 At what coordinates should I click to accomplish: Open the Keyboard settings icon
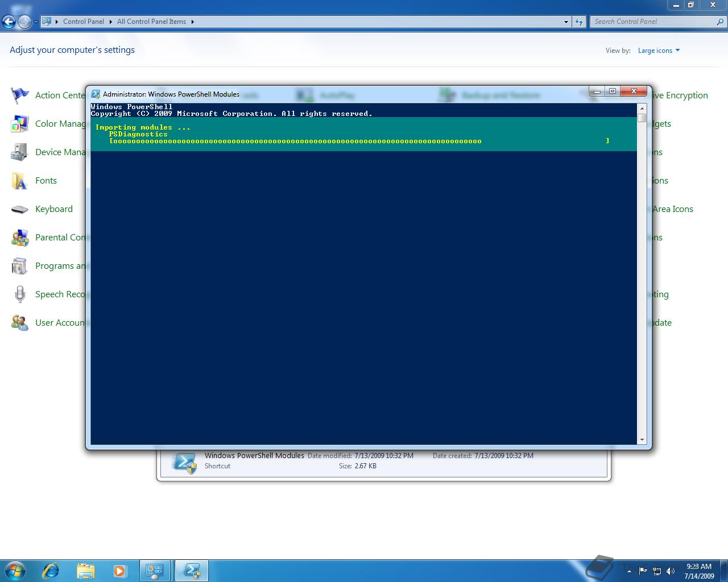pos(20,209)
